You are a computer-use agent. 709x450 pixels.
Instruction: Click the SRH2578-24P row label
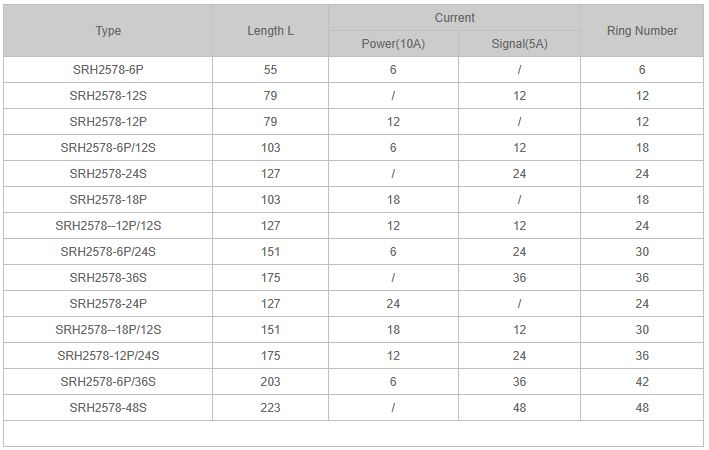[x=108, y=304]
